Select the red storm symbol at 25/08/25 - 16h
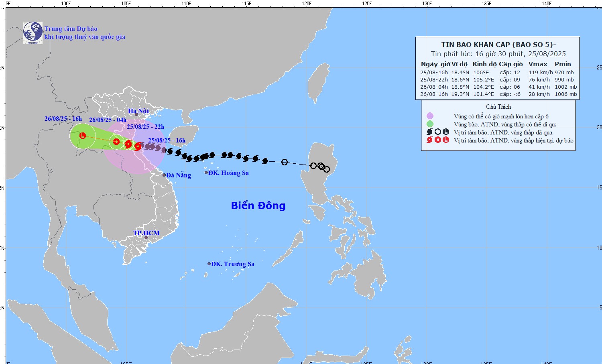Screen dimensions: 602x364 pyautogui.click(x=138, y=147)
